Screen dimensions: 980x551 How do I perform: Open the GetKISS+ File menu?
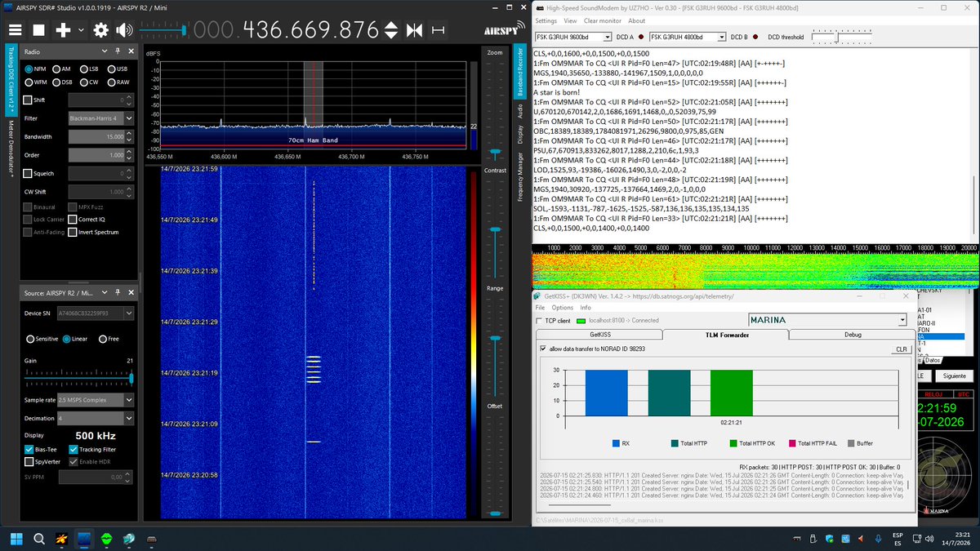tap(540, 308)
